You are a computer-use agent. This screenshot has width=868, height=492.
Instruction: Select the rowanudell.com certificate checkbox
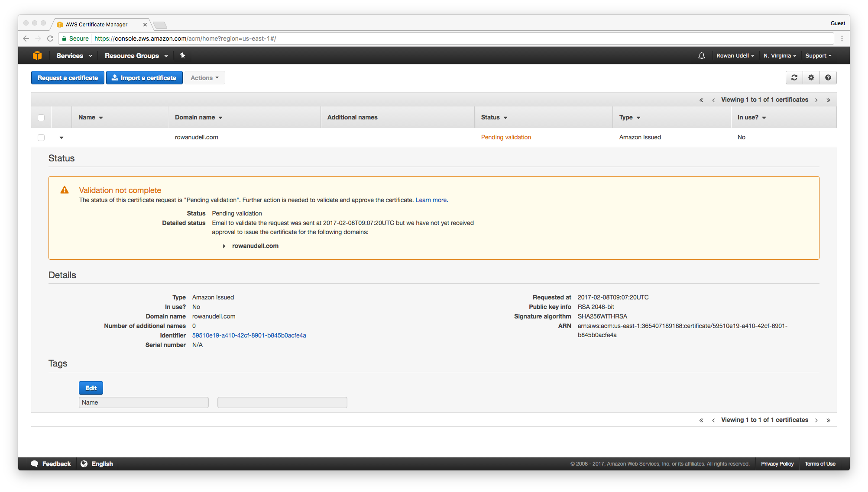tap(41, 138)
